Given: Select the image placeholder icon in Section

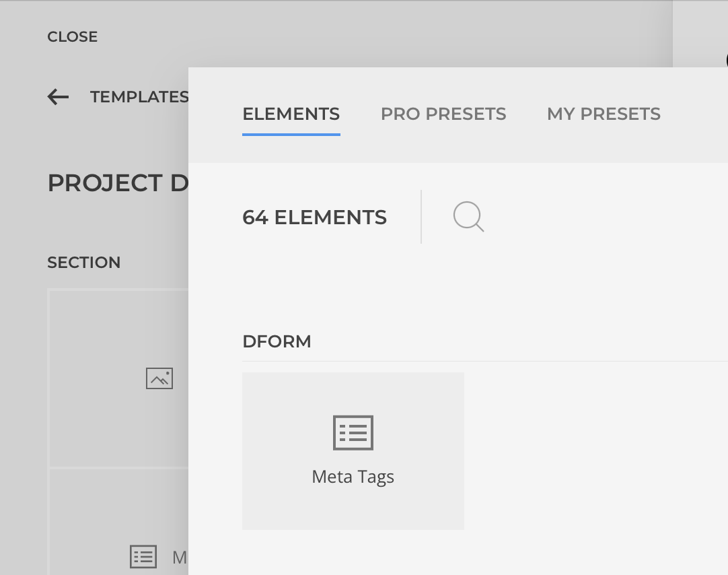Looking at the screenshot, I should click(159, 378).
